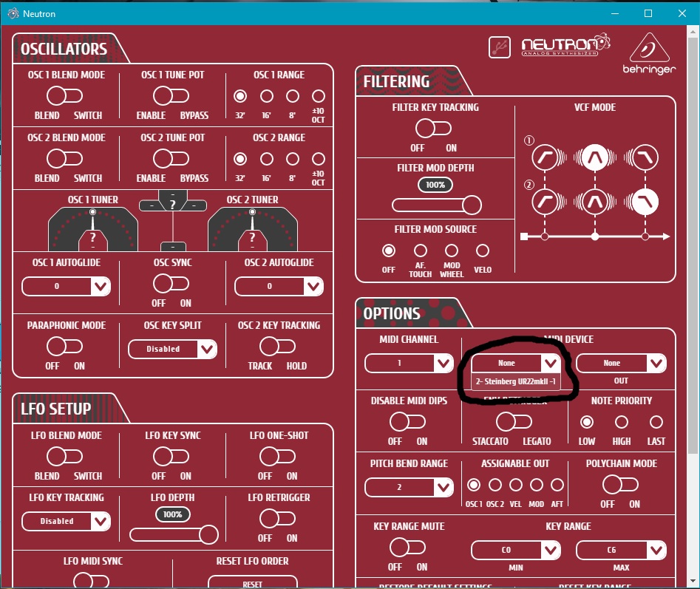Open OSC 1 Autoglide dropdown
This screenshot has width=700, height=589.
(66, 286)
